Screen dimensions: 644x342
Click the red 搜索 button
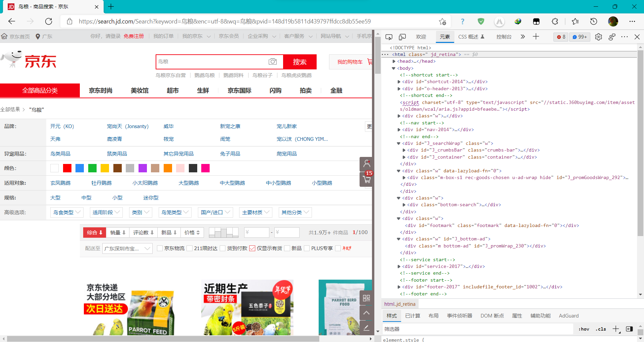[x=300, y=62]
